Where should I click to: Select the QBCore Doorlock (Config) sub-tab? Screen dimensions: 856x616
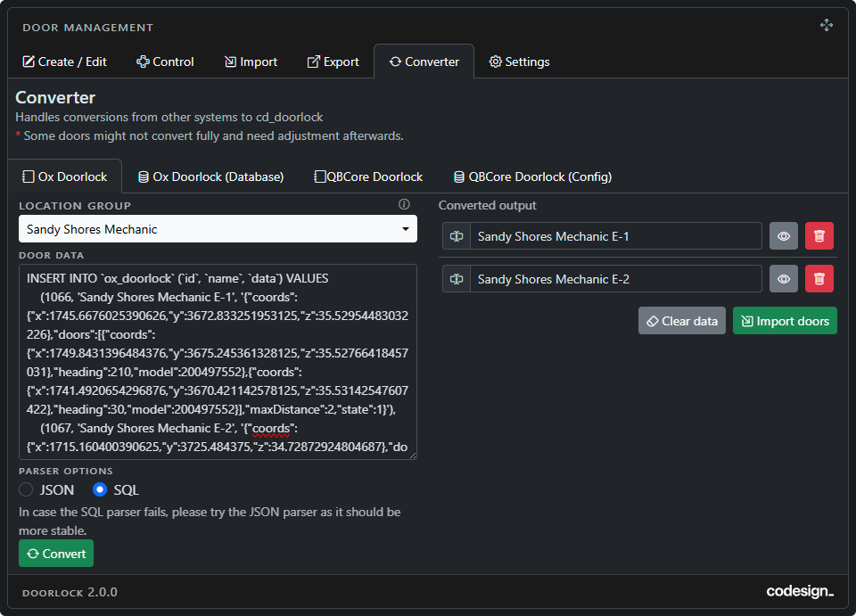point(532,177)
